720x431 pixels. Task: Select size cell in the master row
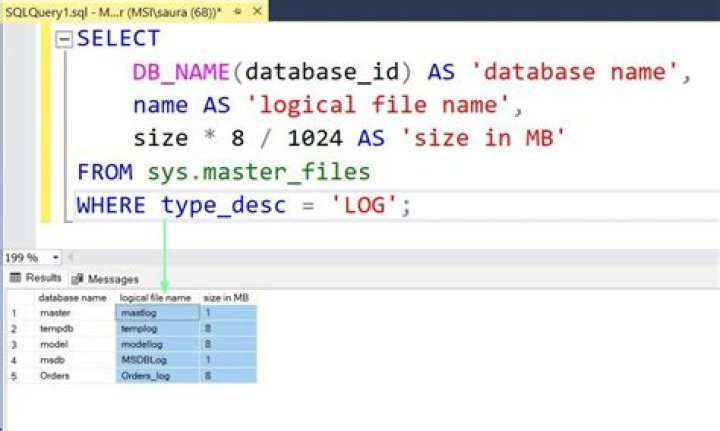point(228,313)
